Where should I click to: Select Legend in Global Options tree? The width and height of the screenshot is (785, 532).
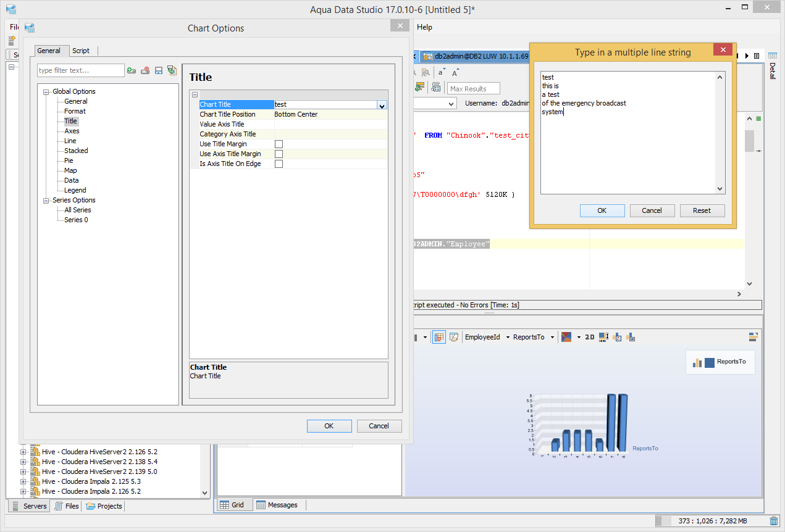pyautogui.click(x=75, y=190)
